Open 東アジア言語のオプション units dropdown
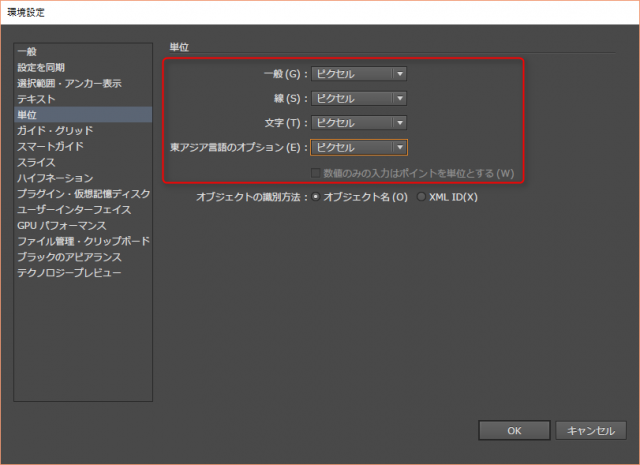This screenshot has height=465, width=640. coord(359,147)
